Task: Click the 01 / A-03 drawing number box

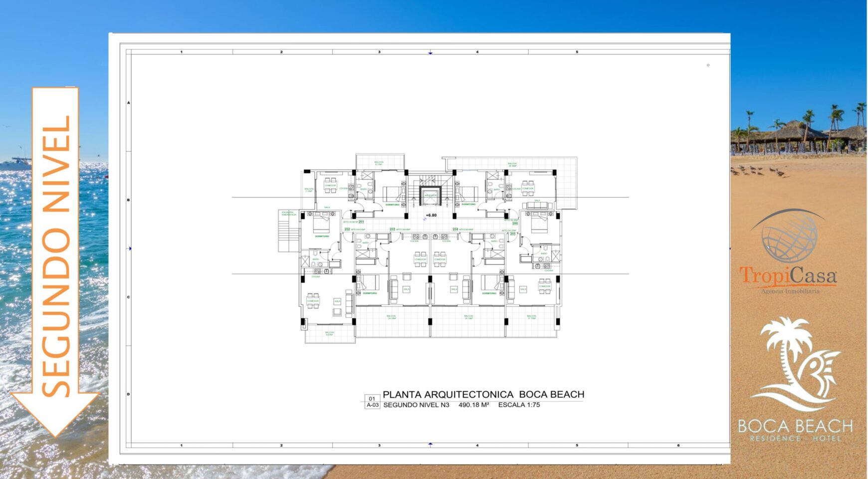Action: pos(372,402)
